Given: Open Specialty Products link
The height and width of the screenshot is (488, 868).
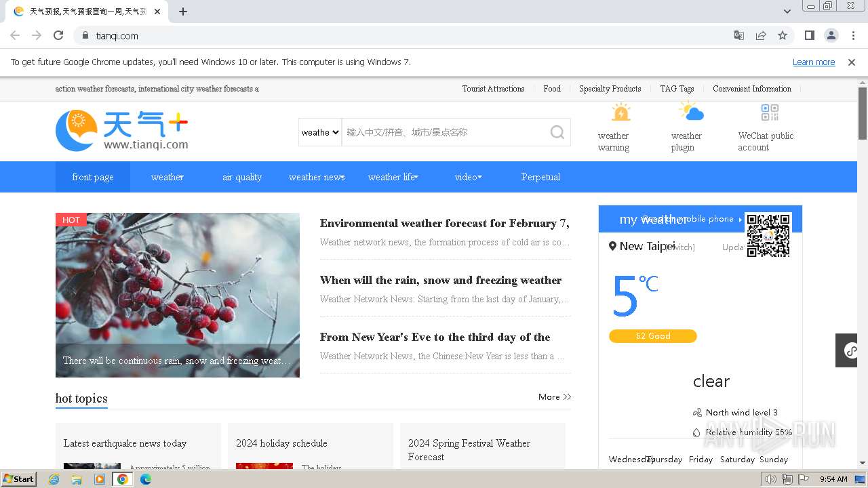Looking at the screenshot, I should click(x=610, y=89).
